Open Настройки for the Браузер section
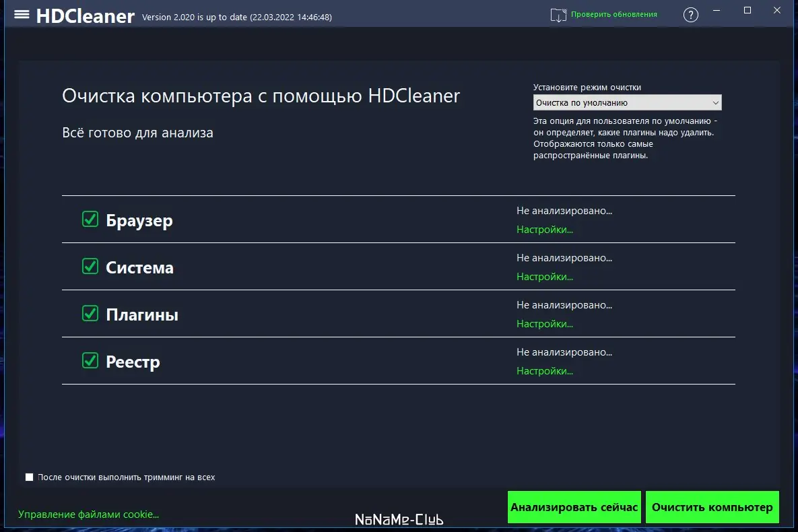The width and height of the screenshot is (798, 532). 545,229
